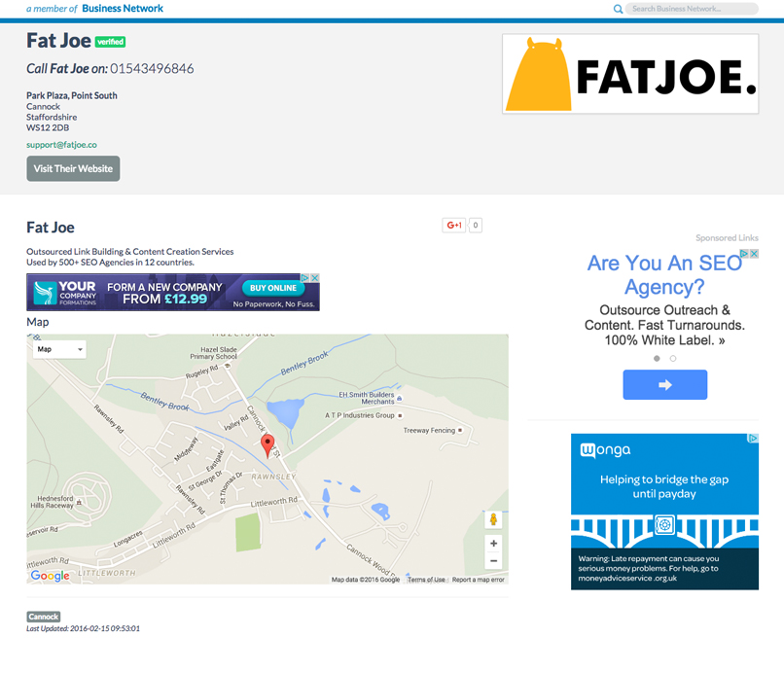Click the Cannock category tag
Viewport: 784px width, 673px height.
[44, 617]
